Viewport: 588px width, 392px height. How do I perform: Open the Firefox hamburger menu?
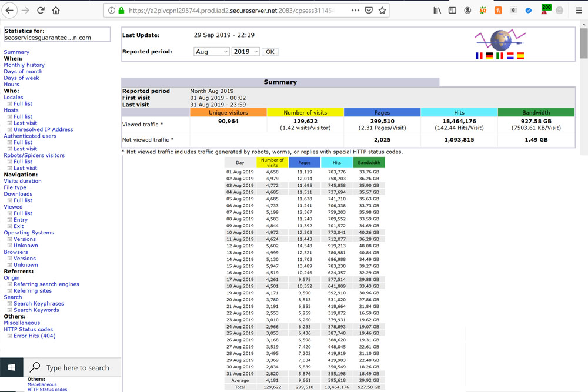pyautogui.click(x=578, y=11)
